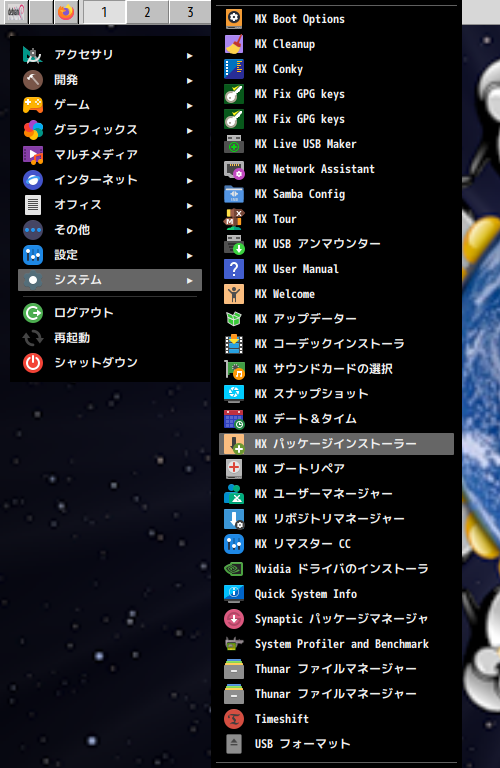Switch to workspace 1
This screenshot has width=500, height=768.
tap(104, 12)
